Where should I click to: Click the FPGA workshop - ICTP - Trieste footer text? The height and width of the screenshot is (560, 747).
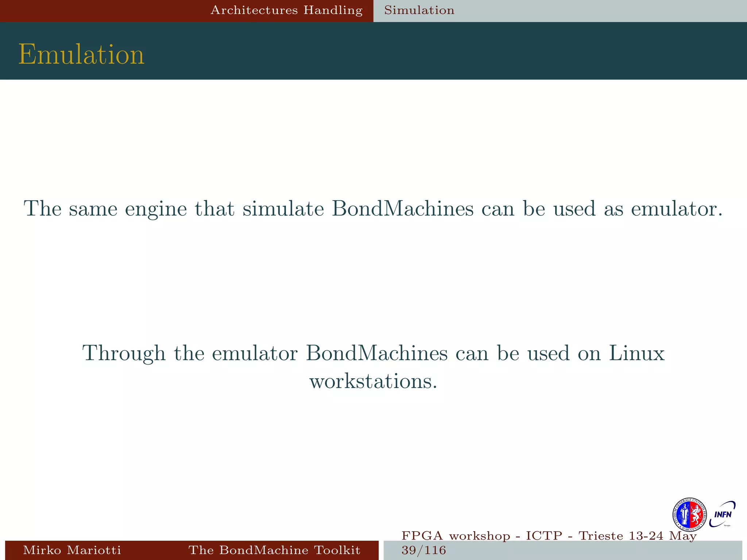[549, 536]
